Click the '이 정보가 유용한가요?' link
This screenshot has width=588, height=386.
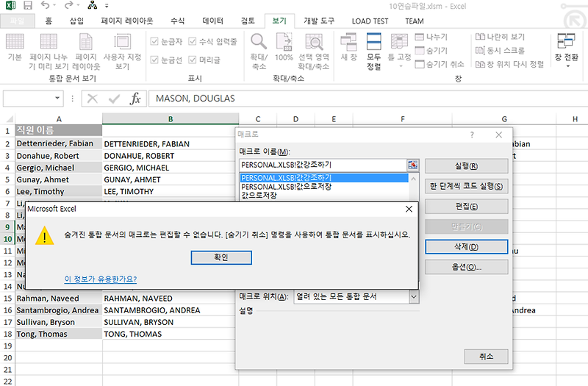tap(101, 279)
